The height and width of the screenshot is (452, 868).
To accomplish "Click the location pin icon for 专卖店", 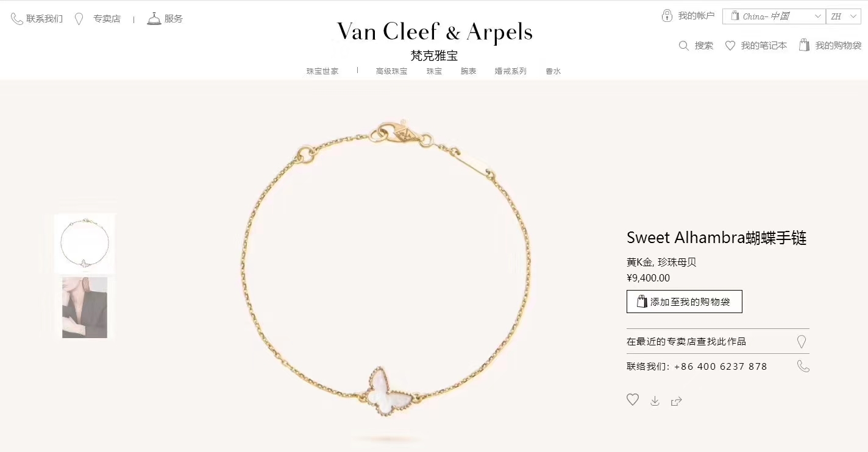I will 79,19.
